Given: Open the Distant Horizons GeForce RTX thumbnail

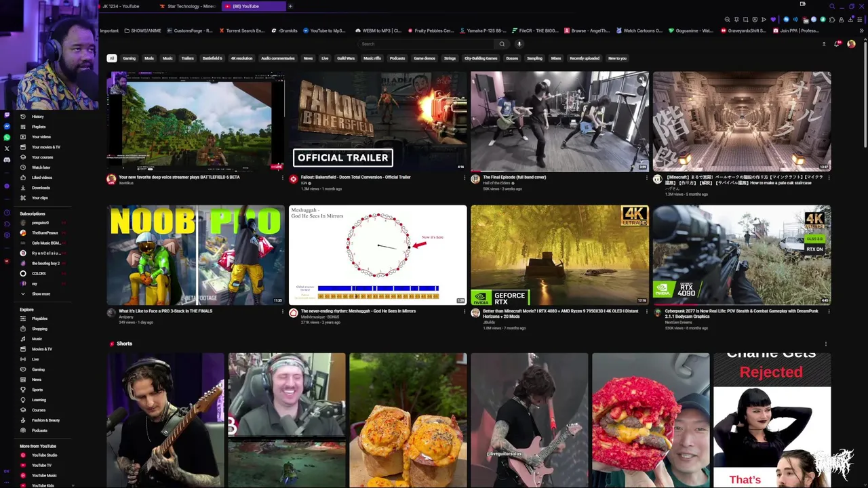Looking at the screenshot, I should (x=560, y=255).
